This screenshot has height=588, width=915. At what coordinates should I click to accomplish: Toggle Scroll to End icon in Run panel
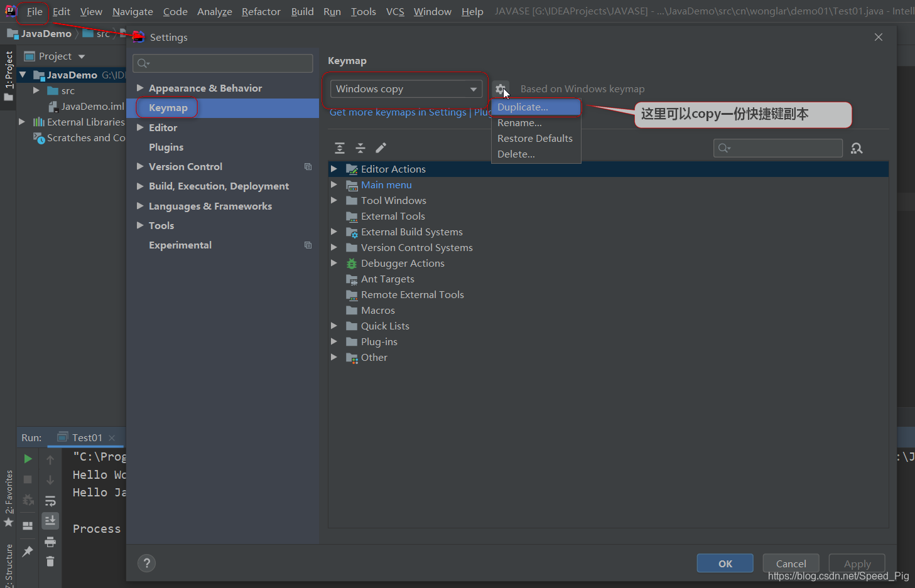(50, 521)
